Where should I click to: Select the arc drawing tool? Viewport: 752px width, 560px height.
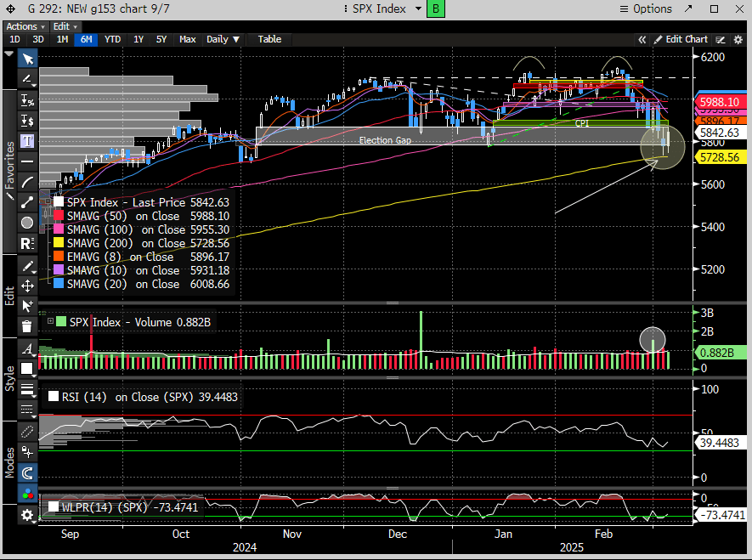[27, 182]
